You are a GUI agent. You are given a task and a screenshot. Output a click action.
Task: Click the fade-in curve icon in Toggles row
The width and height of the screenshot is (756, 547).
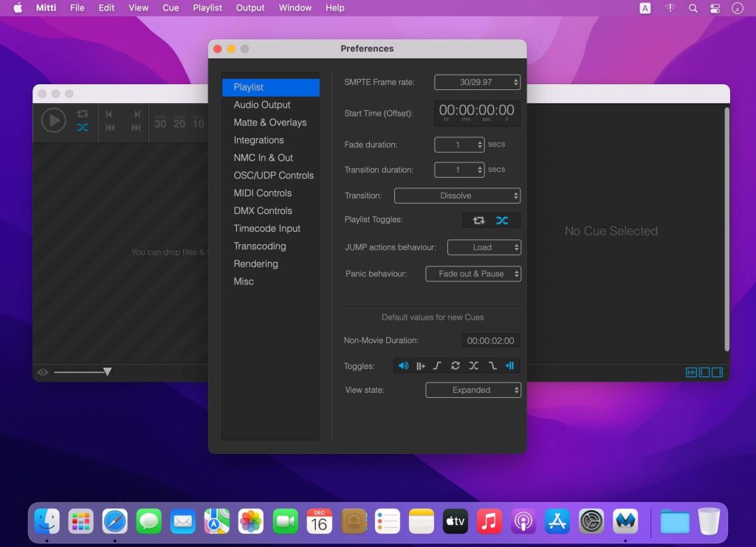click(437, 365)
